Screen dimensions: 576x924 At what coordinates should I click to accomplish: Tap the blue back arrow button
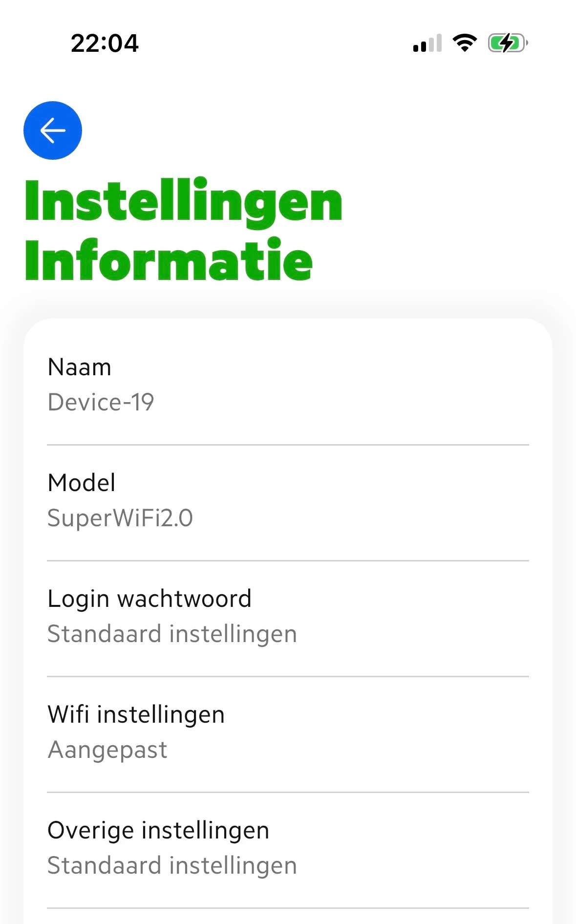(x=53, y=130)
